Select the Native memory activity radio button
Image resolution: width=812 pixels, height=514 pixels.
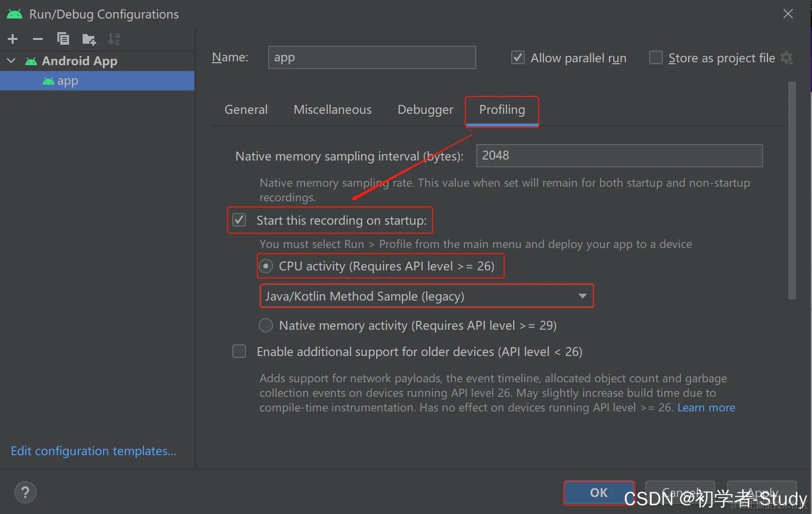265,325
